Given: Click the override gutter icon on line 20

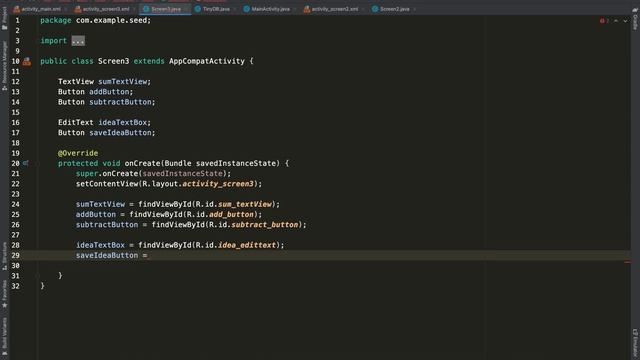Looking at the screenshot, I should point(26,163).
